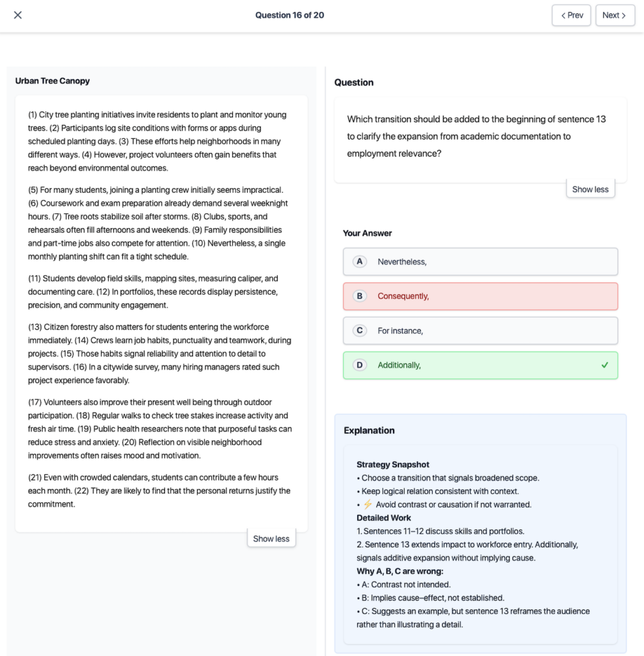The width and height of the screenshot is (644, 656).
Task: Click the letter C circle badge
Action: pos(360,331)
